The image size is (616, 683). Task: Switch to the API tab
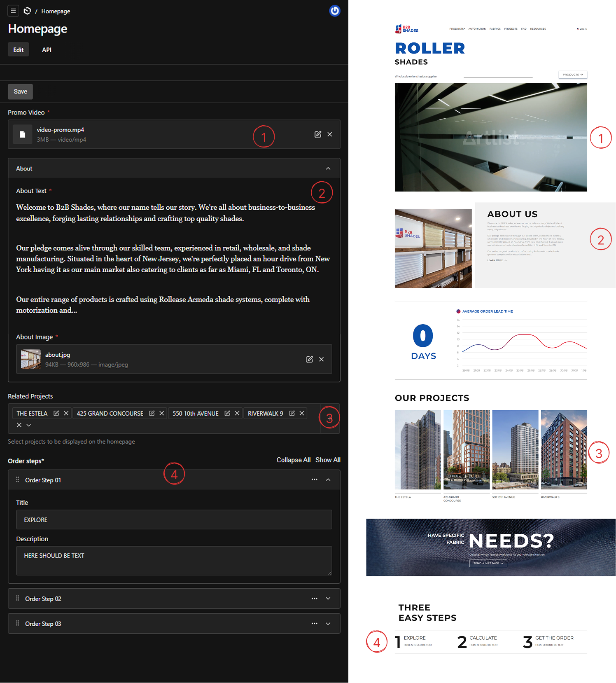pos(47,49)
